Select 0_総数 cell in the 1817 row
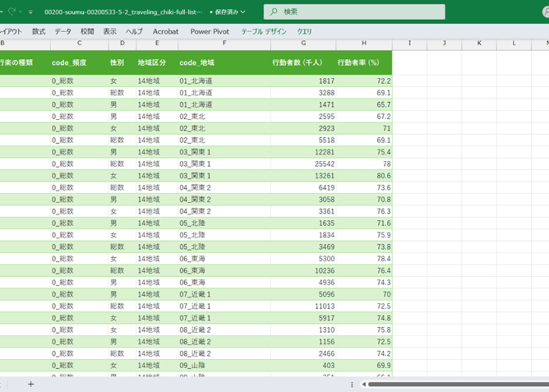This screenshot has width=549, height=392. pos(80,81)
